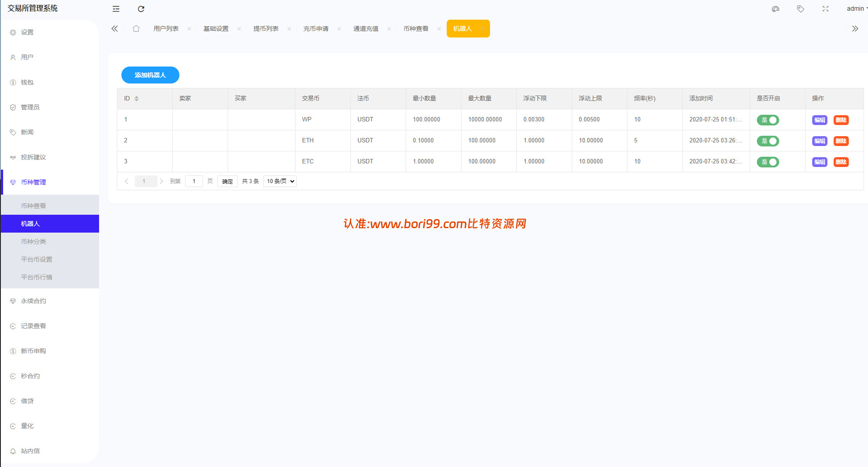Toggle the ETC robot enabled switch
Screen dimensions: 868x467
768,162
